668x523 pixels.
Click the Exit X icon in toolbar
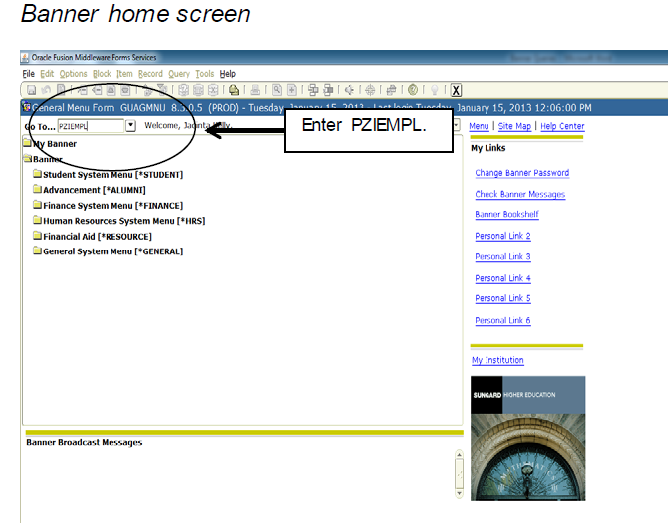pos(456,90)
